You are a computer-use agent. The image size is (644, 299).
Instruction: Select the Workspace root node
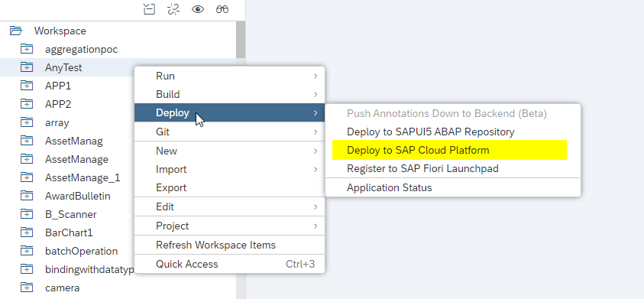[x=60, y=31]
